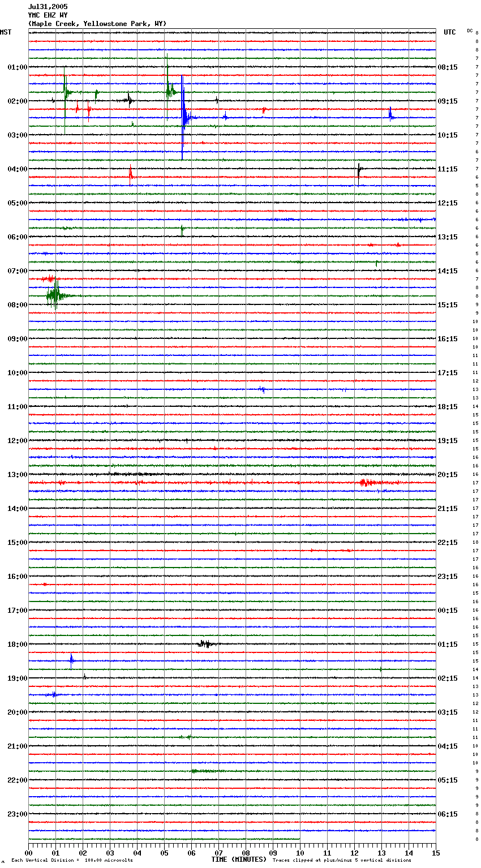This screenshot has height=868, width=481.
Task: Click the blue spike near minute 13 on 02:30 trace
Action: coord(390,115)
